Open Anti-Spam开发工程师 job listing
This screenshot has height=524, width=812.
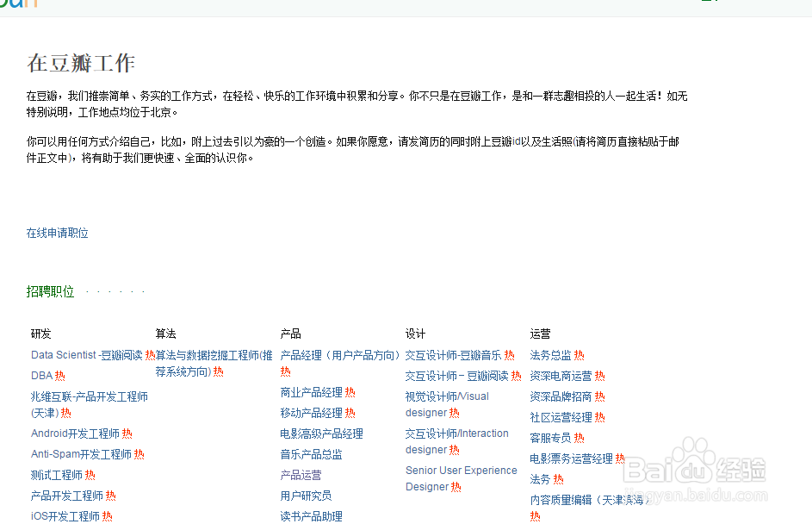tap(81, 454)
